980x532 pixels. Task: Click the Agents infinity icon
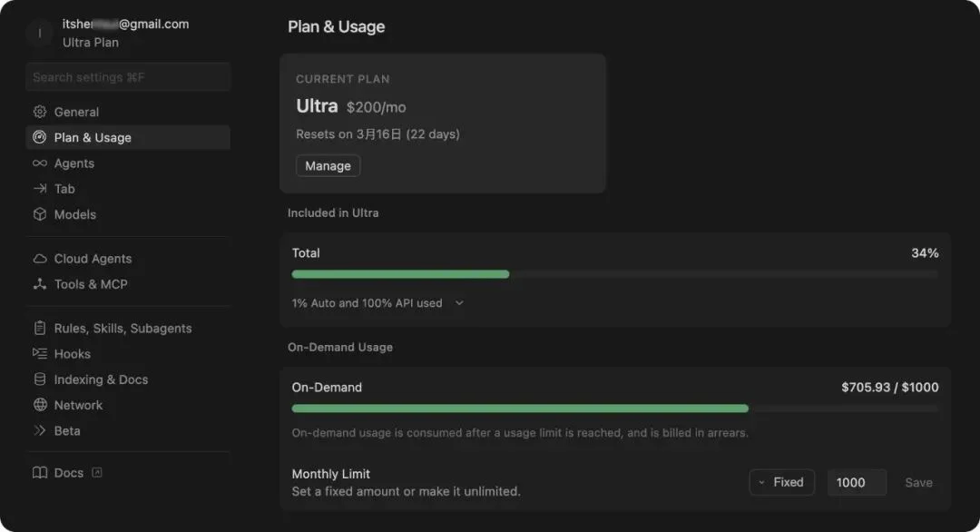tap(40, 163)
